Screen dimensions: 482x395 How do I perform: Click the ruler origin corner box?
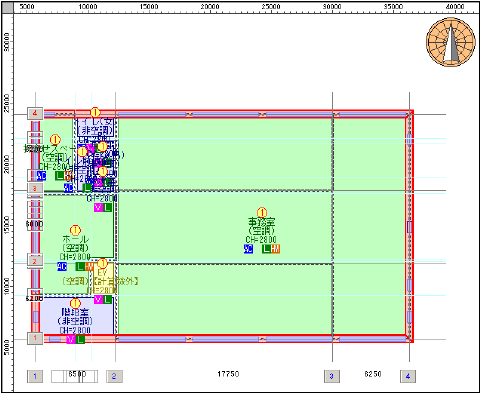pyautogui.click(x=7, y=8)
